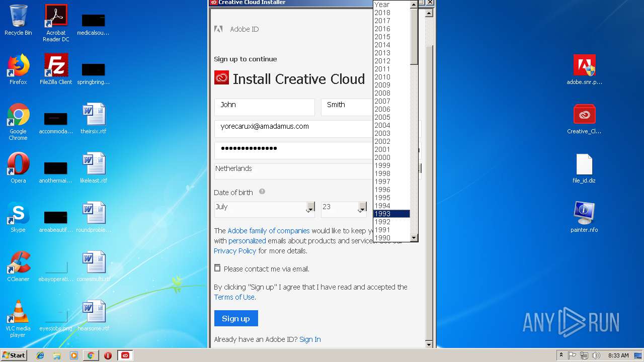Click the Sign up button

pyautogui.click(x=236, y=318)
